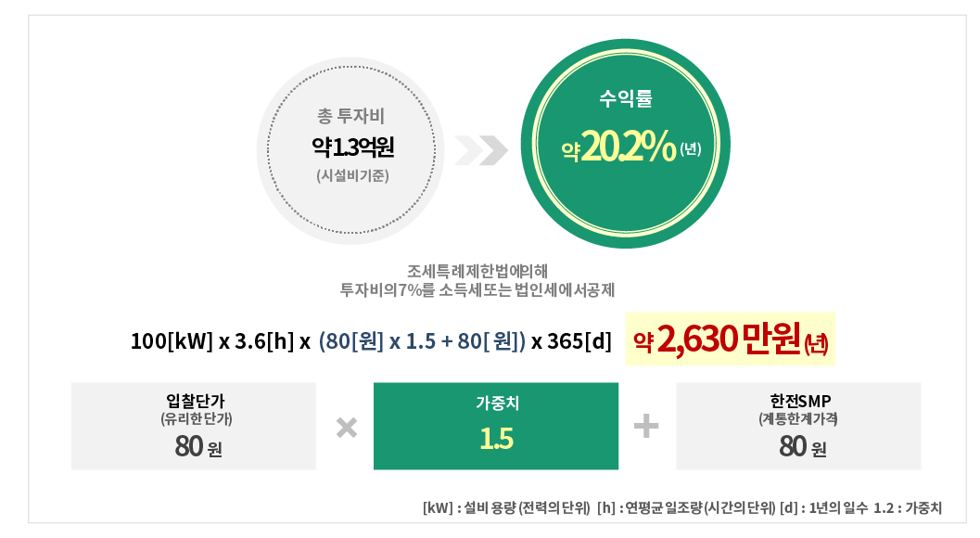Screen dimensions: 980x538
Task: Click the (시설비기준) label
Action: [x=352, y=176]
